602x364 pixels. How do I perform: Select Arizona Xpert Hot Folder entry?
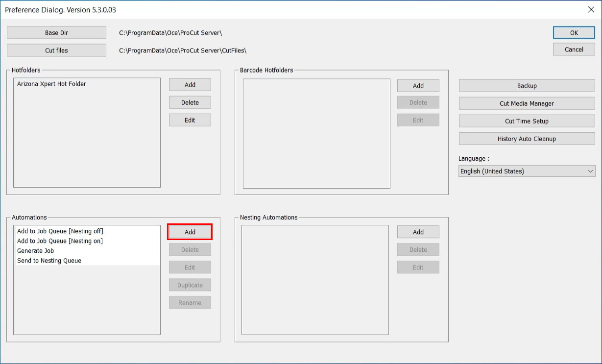pos(51,84)
